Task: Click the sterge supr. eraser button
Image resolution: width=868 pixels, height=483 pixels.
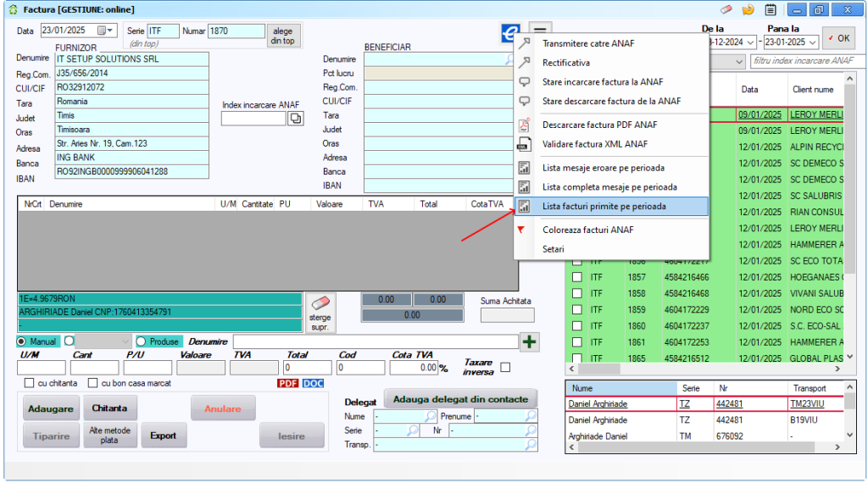Action: tap(320, 314)
